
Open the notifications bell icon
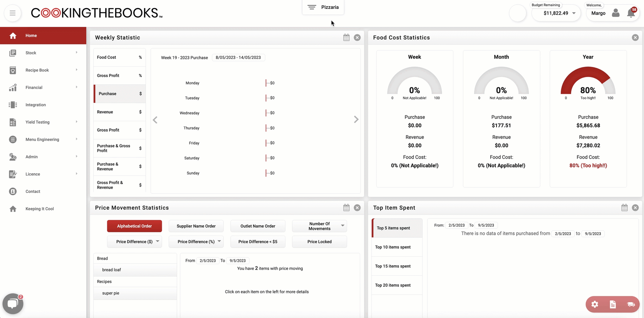[x=631, y=13]
